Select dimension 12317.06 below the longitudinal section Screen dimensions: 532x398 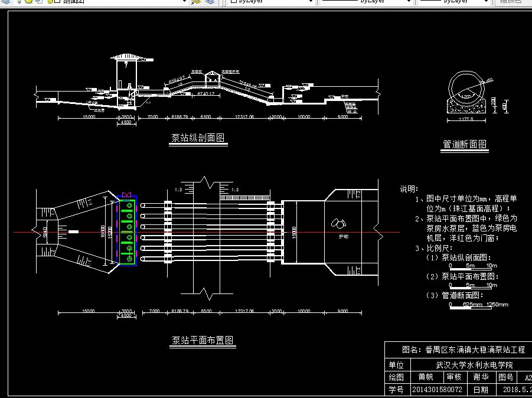pos(244,117)
